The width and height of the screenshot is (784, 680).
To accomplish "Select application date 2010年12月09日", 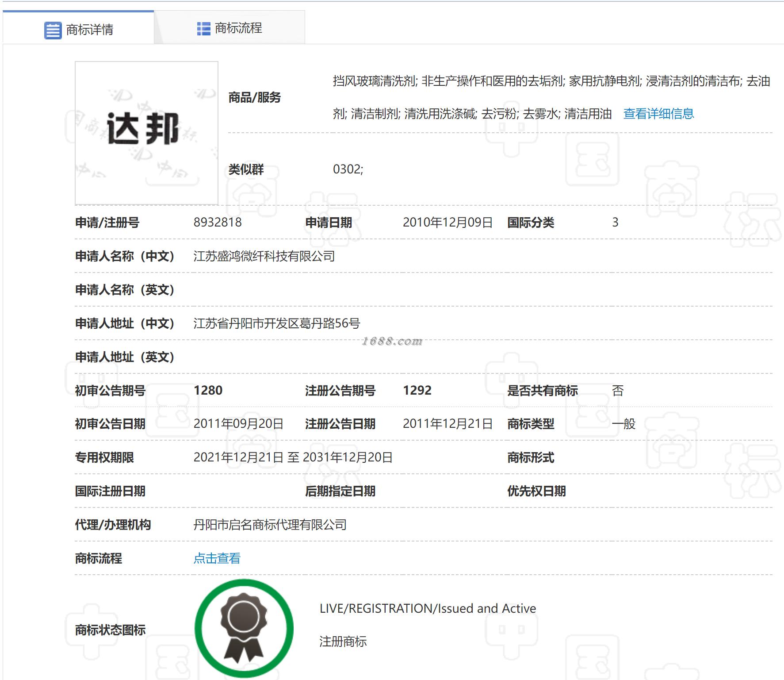I will coord(447,222).
